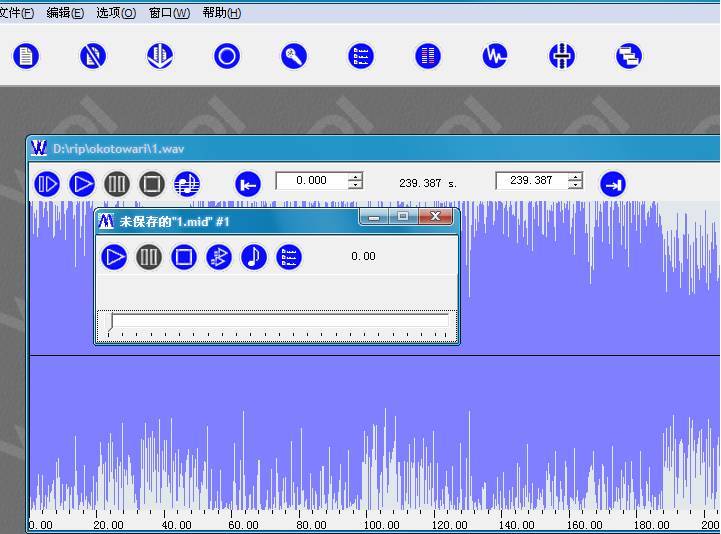Viewport: 721px width, 534px height.
Task: Pause the 1.mid playback
Action: tap(149, 257)
